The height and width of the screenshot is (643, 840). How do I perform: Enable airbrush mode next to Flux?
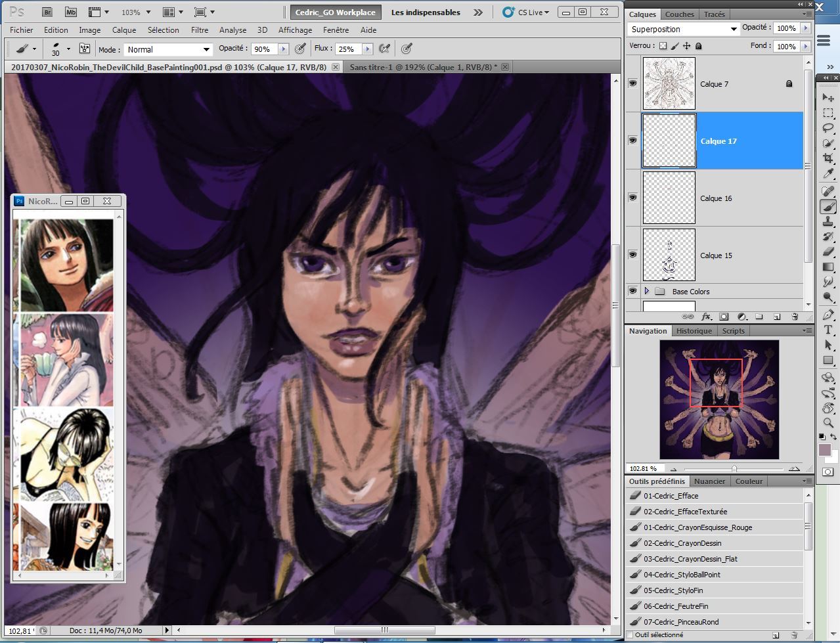(385, 49)
